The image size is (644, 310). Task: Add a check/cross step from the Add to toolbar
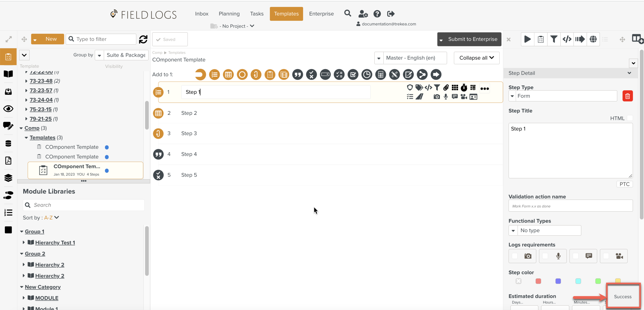point(311,75)
